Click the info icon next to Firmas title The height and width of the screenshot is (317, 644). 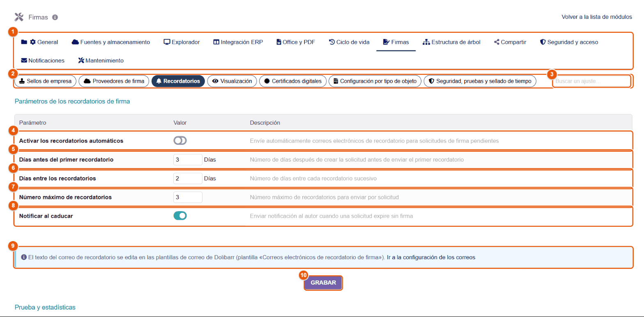(55, 17)
